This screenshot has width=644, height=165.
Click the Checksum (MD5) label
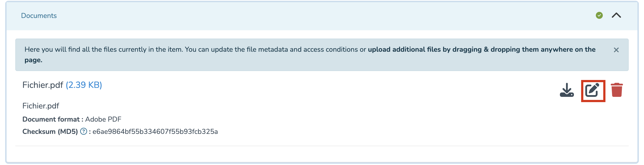(x=50, y=132)
